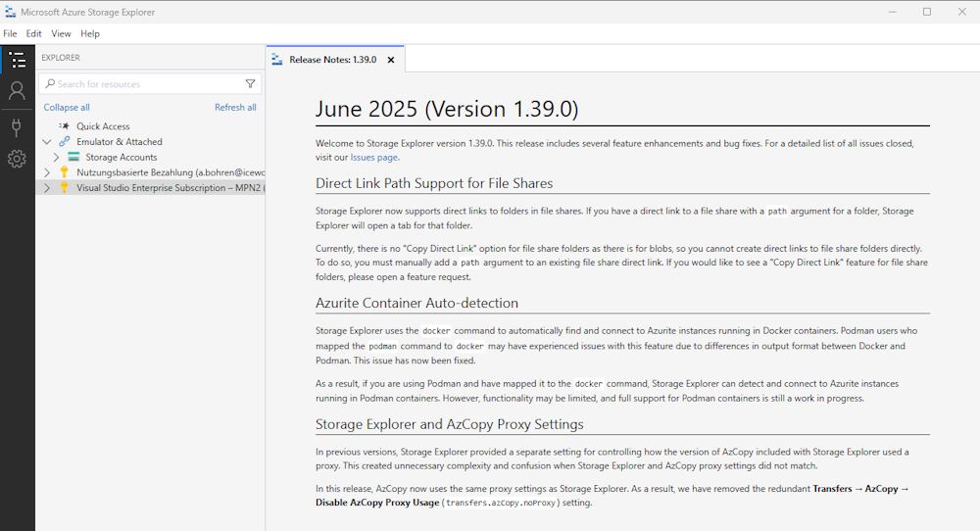Open the View menu
The image size is (980, 531).
pyautogui.click(x=61, y=33)
